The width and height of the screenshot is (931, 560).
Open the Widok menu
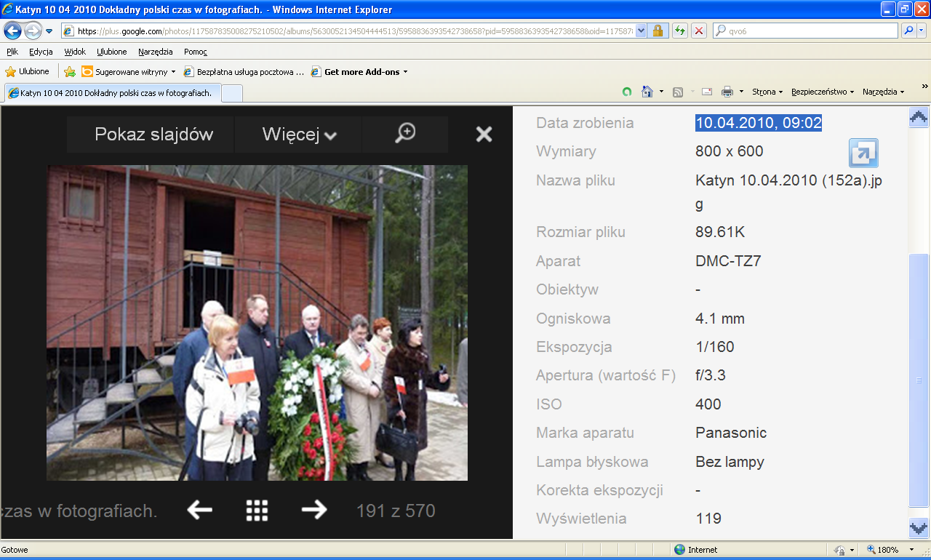tap(75, 52)
